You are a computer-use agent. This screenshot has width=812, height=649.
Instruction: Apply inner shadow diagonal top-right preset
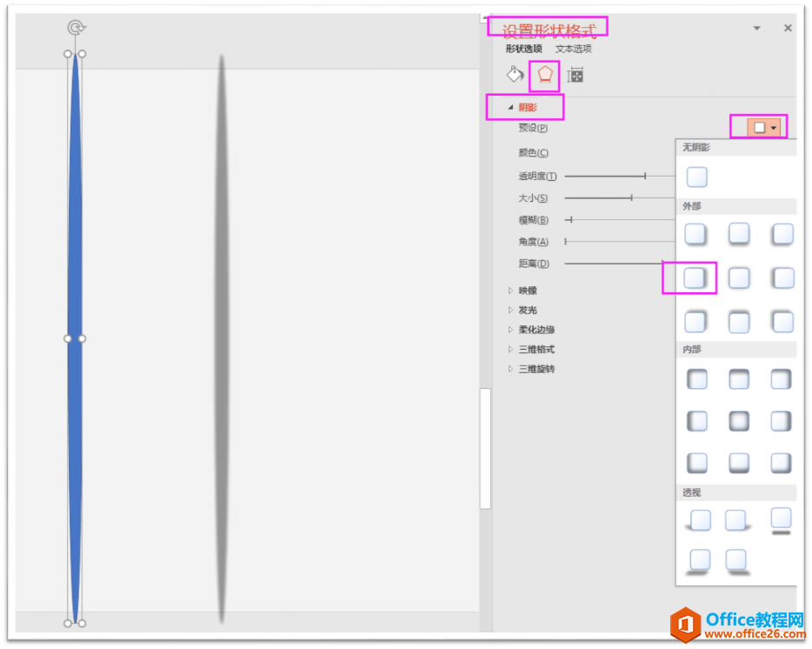pyautogui.click(x=781, y=379)
